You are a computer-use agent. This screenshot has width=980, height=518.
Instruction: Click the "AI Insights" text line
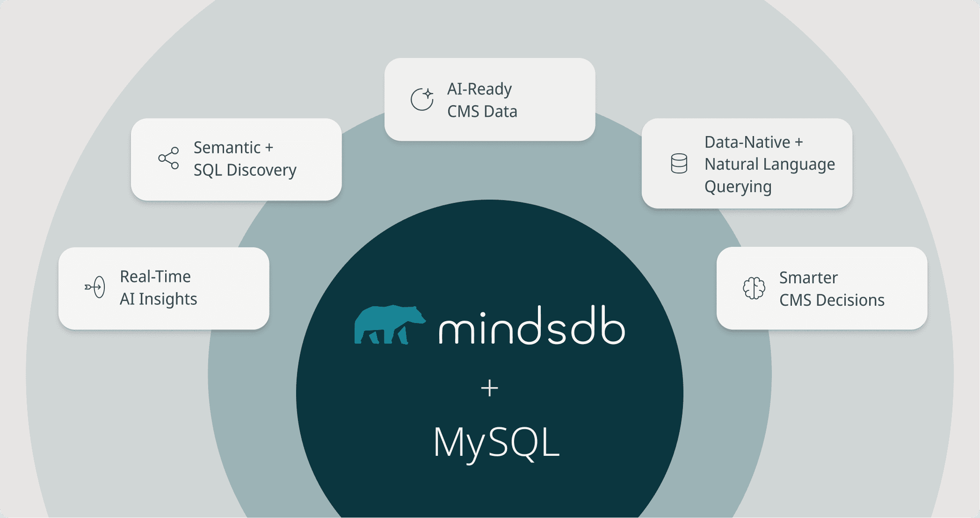coord(158,299)
